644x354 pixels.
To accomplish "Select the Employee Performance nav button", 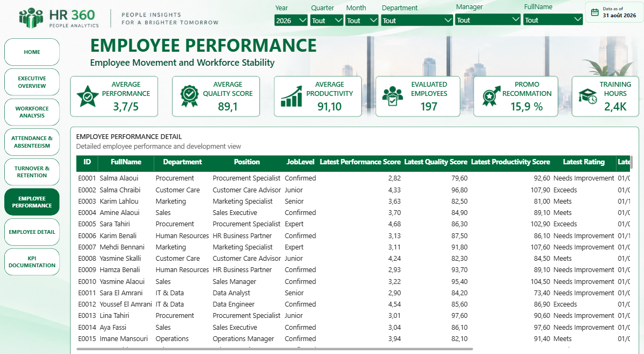I will (x=32, y=202).
